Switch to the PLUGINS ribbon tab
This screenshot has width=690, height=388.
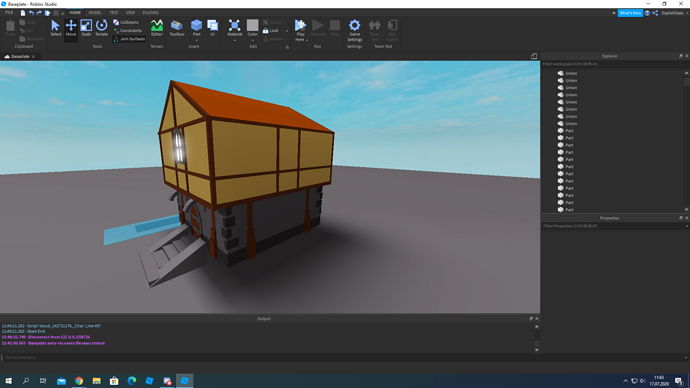(x=150, y=13)
